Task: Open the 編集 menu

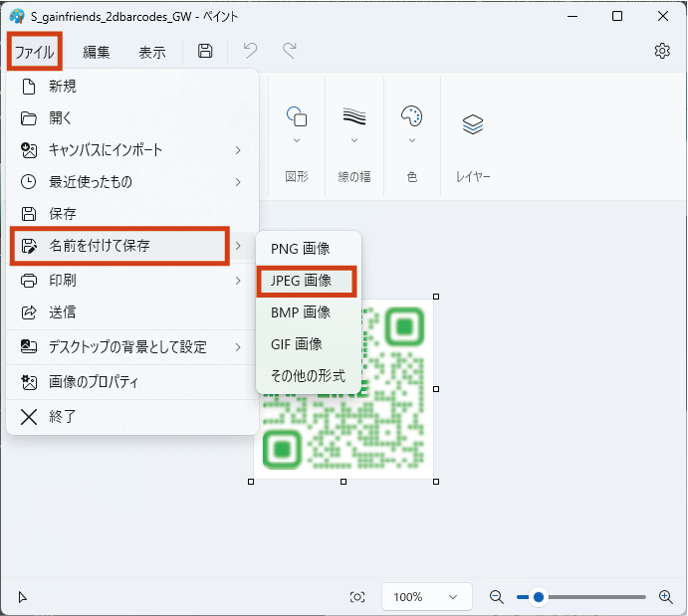Action: click(97, 52)
